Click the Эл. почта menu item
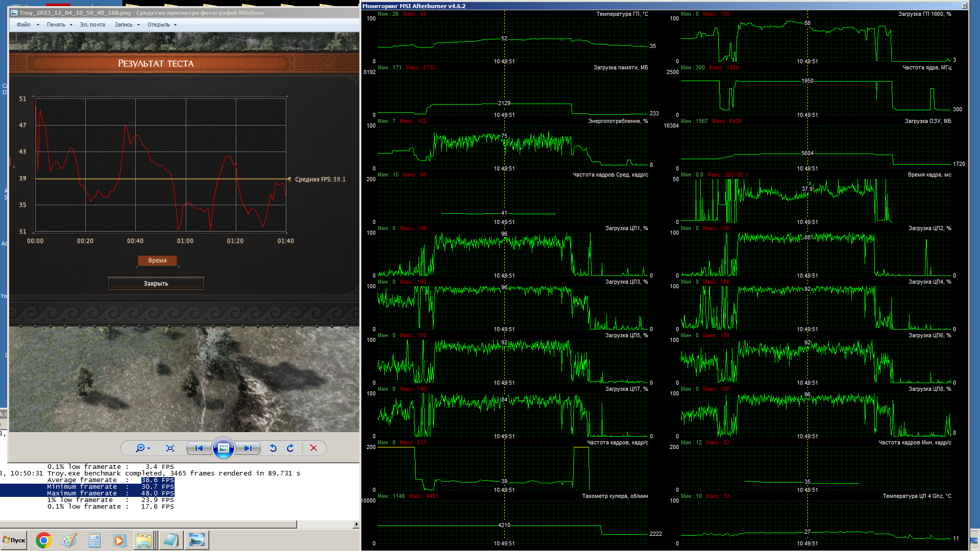 (x=92, y=24)
